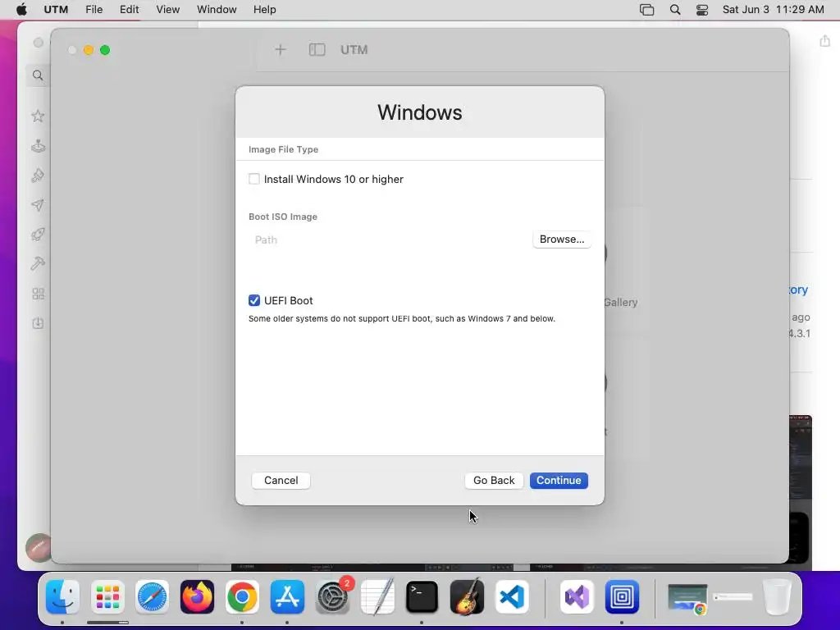Screen dimensions: 840x630
Task: Click the date and time in menu bar
Action: pyautogui.click(x=773, y=10)
